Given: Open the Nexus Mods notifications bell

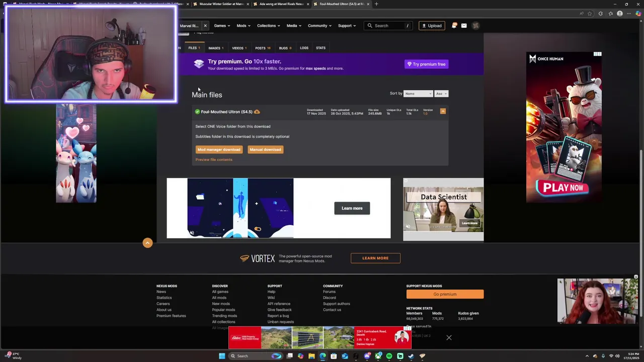Looking at the screenshot, I should 454,26.
